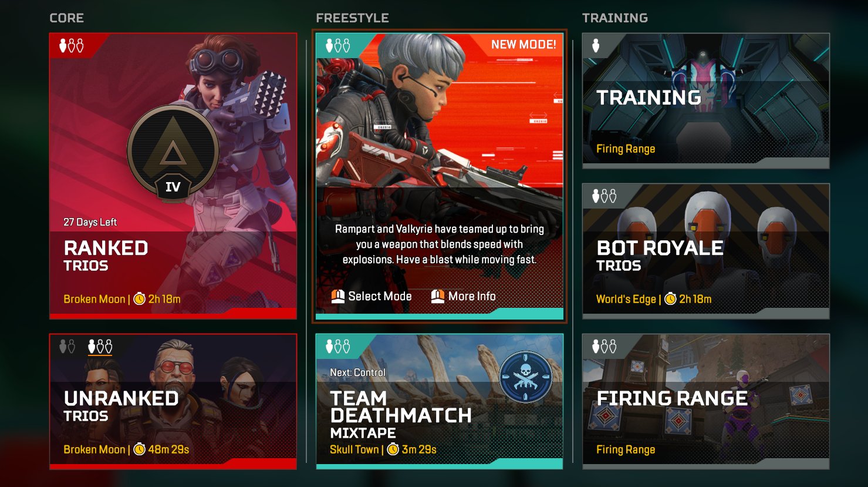The height and width of the screenshot is (487, 868).
Task: Click the clock icon on Ranked Trios
Action: tap(140, 299)
